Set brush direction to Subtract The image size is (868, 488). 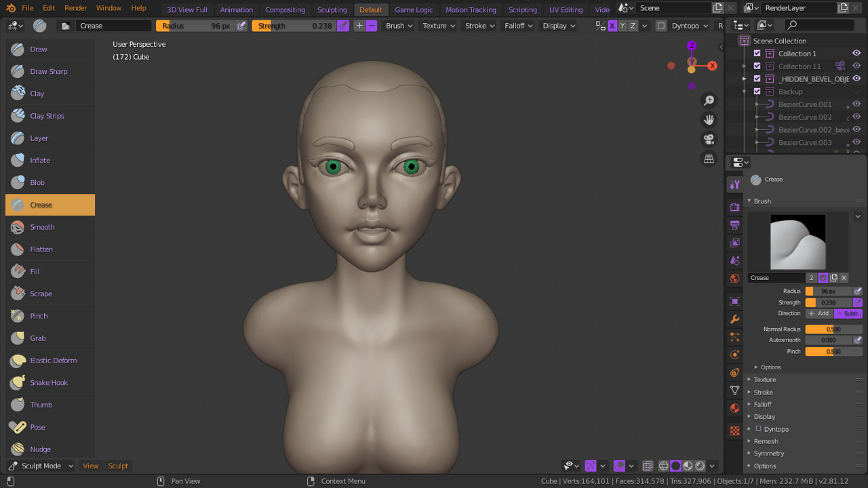tap(848, 314)
